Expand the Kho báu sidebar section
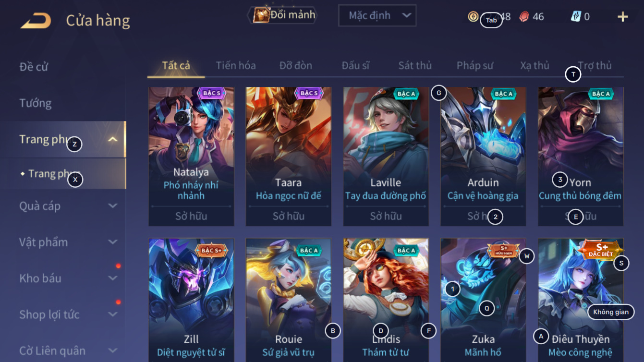The width and height of the screenshot is (644, 362). coord(112,278)
